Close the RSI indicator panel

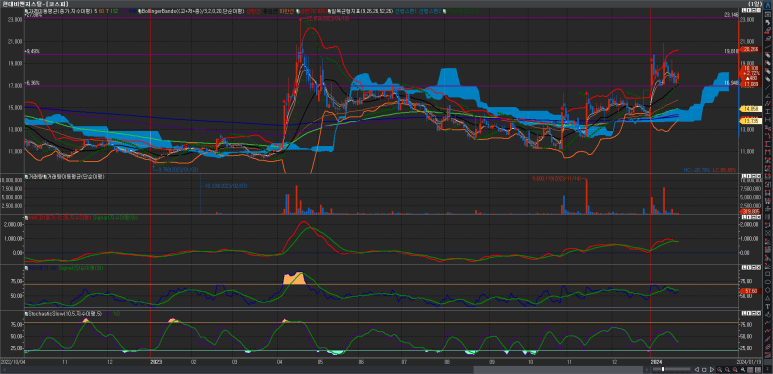[759, 267]
